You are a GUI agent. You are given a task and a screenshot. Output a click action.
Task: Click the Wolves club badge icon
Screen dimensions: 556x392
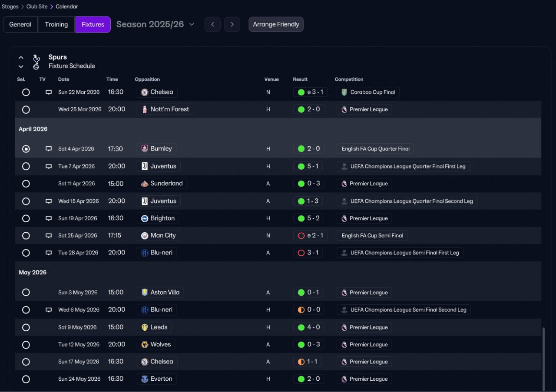[145, 345]
